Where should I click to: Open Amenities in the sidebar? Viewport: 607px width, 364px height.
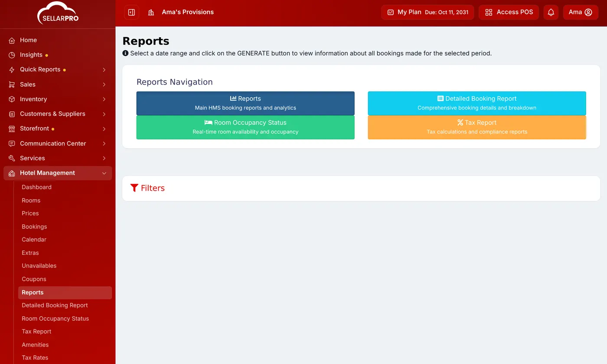[35, 345]
